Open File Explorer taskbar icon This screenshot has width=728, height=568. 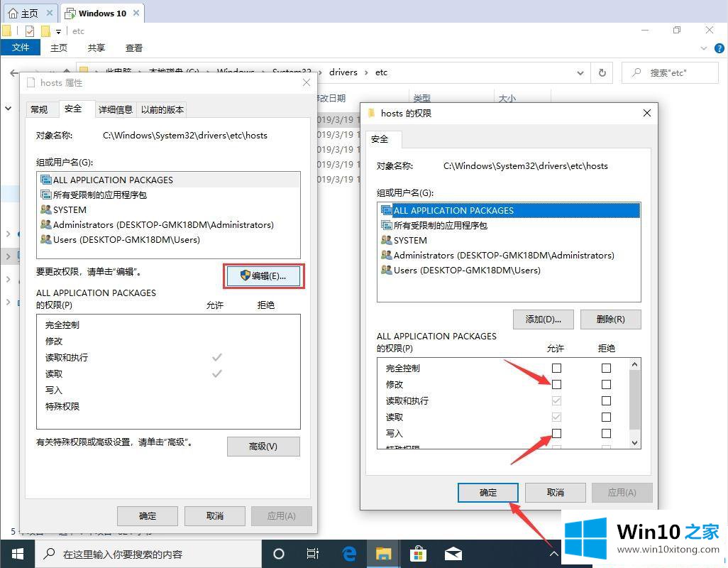(383, 554)
